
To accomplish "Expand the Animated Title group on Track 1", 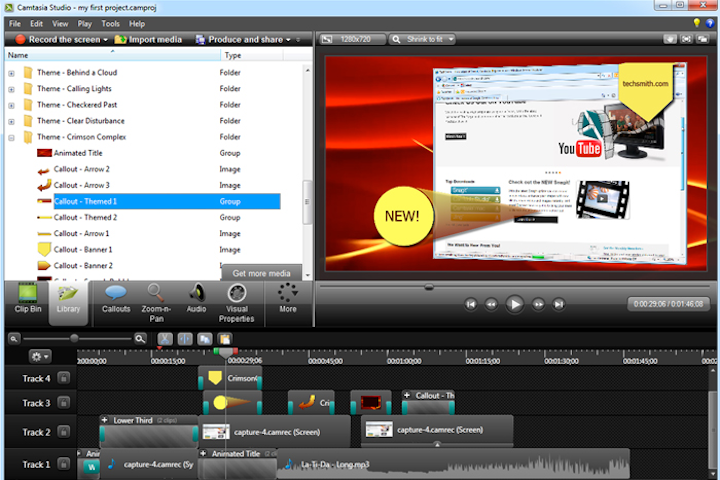I will 203,453.
